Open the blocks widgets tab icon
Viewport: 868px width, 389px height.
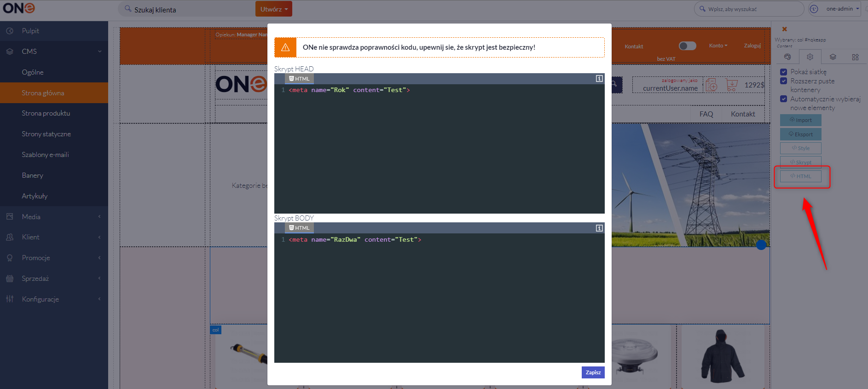tap(855, 57)
